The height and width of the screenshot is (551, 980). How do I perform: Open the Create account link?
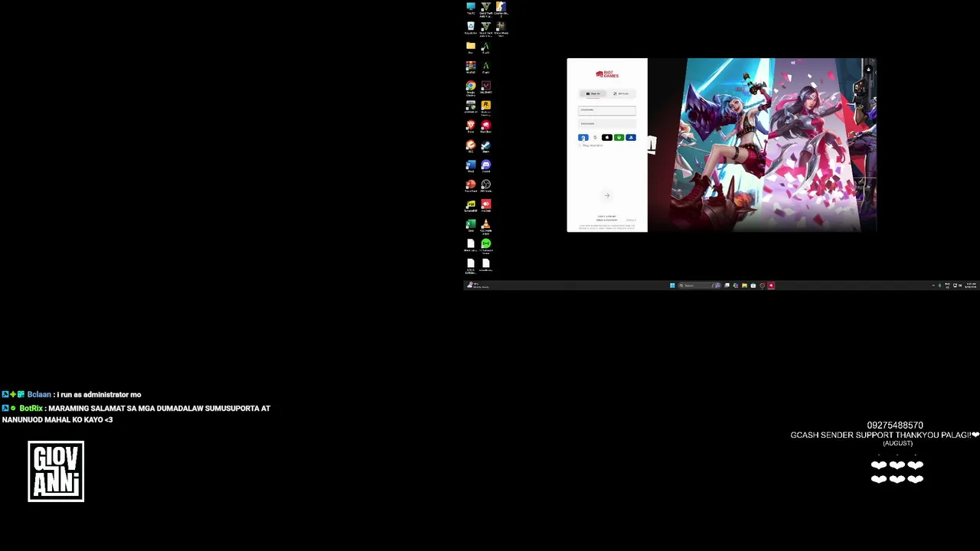click(606, 220)
